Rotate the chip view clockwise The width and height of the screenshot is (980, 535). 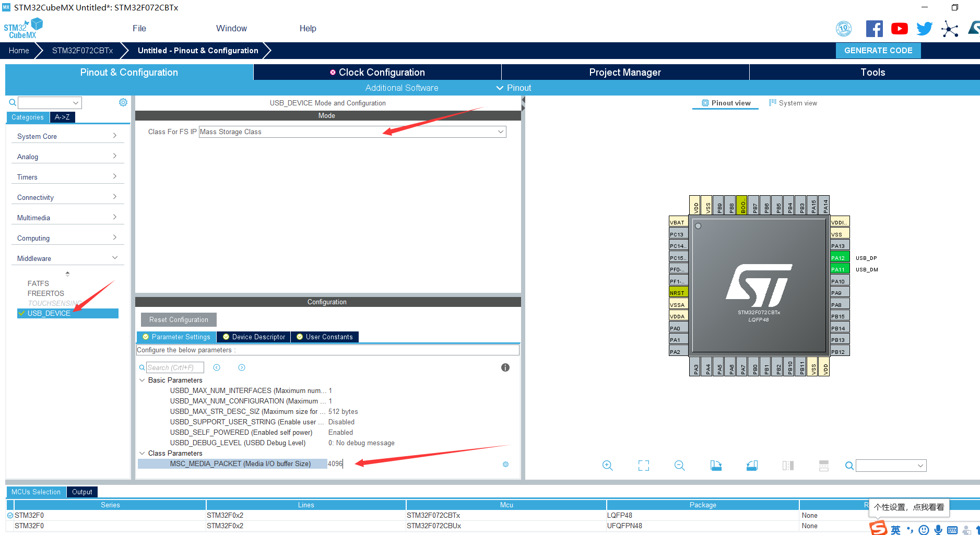point(716,465)
